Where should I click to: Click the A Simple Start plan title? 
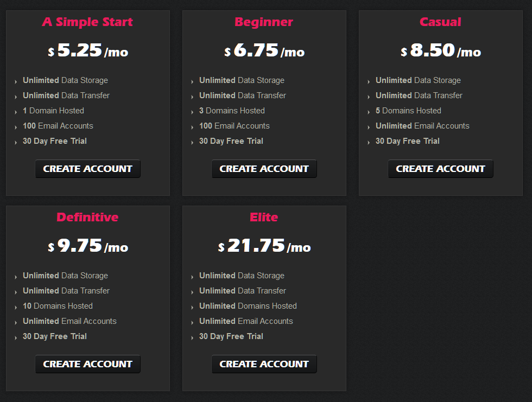(87, 22)
